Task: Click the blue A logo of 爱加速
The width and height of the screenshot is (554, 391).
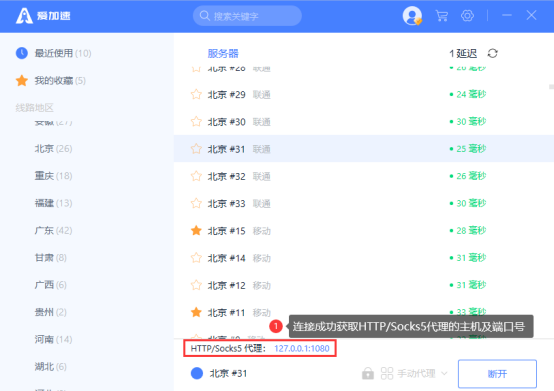Action: click(x=24, y=16)
